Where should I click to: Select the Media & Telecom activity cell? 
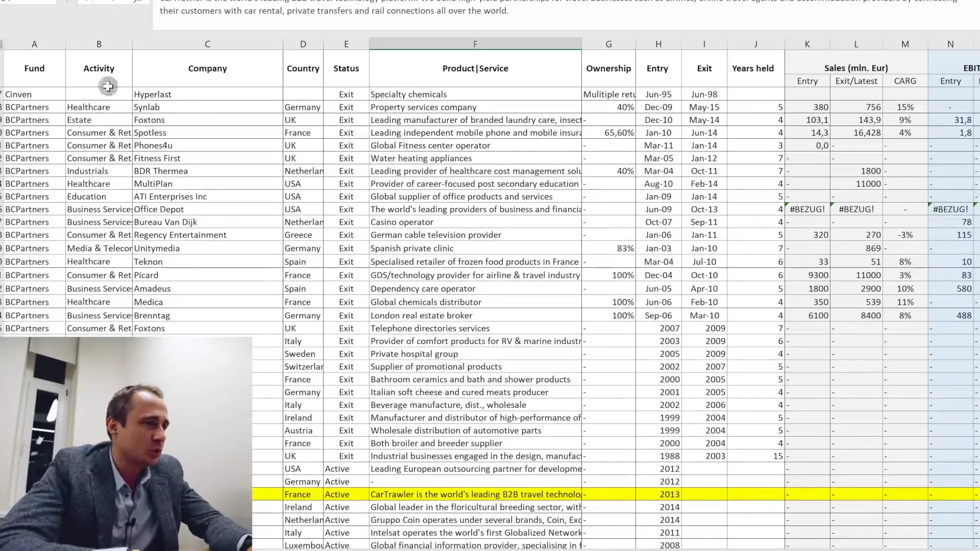point(99,247)
